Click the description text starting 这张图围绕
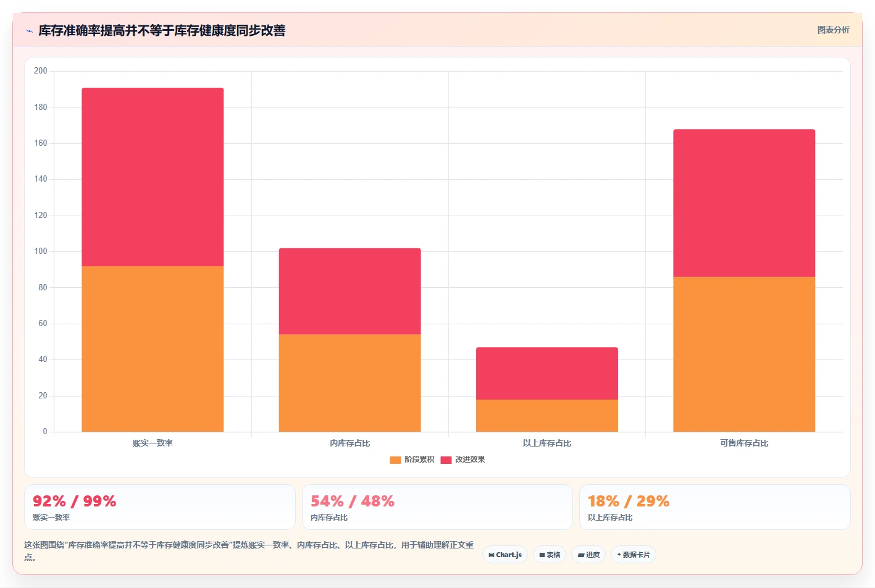Screen dimensions: 875x588 click(x=249, y=551)
